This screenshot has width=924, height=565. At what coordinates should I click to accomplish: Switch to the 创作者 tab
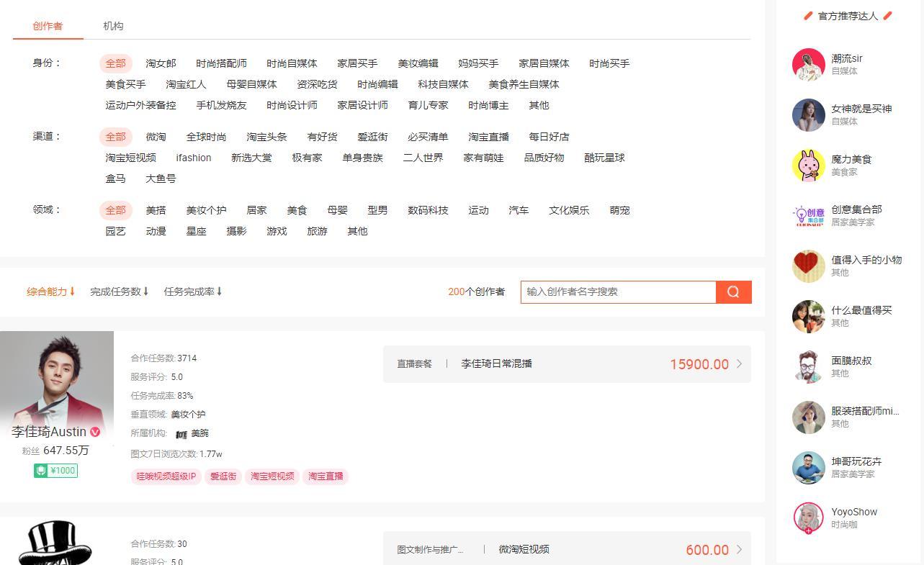coord(48,26)
